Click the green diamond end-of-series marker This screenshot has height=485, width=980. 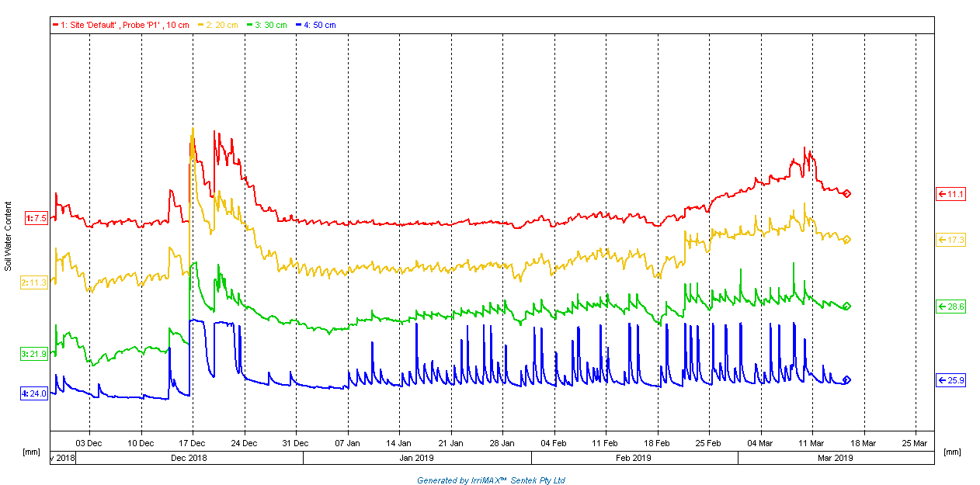[847, 307]
